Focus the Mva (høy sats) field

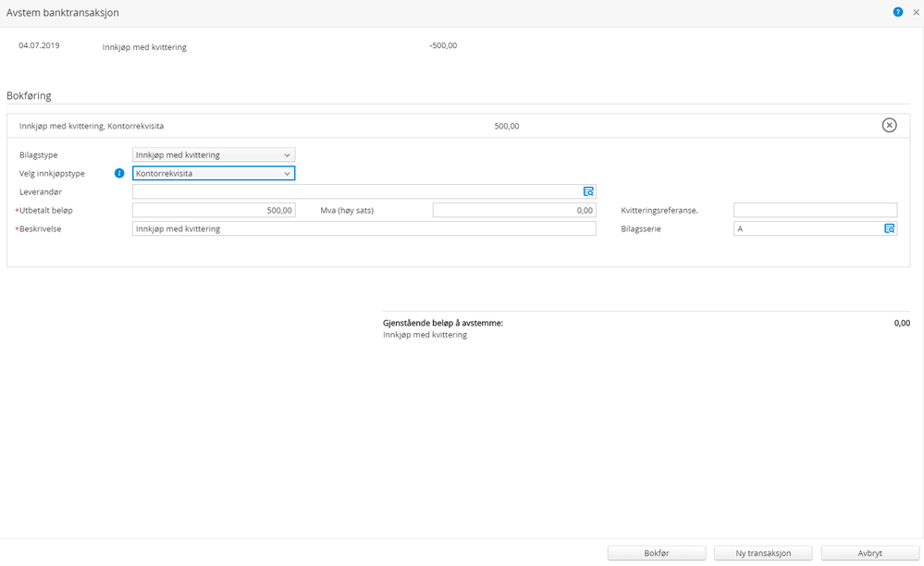point(514,210)
